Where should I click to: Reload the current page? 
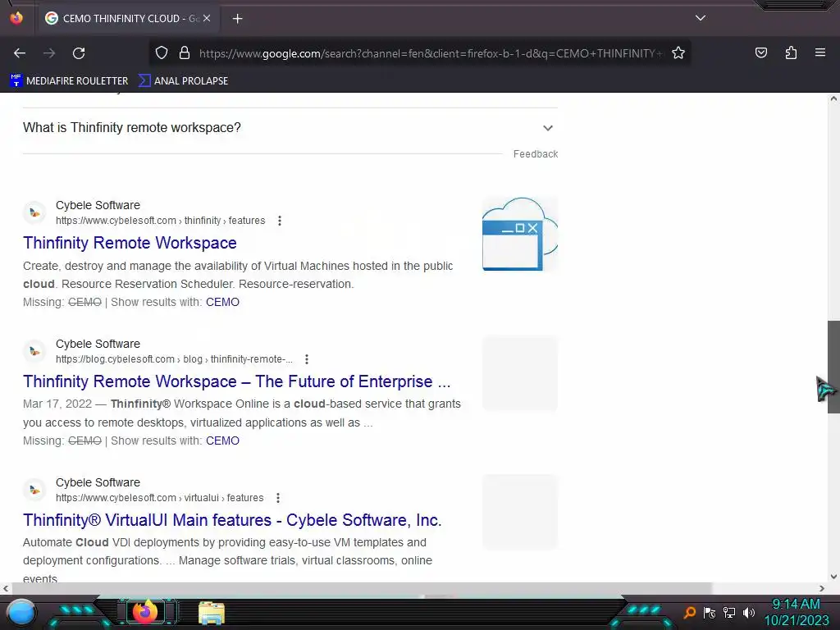coord(79,53)
